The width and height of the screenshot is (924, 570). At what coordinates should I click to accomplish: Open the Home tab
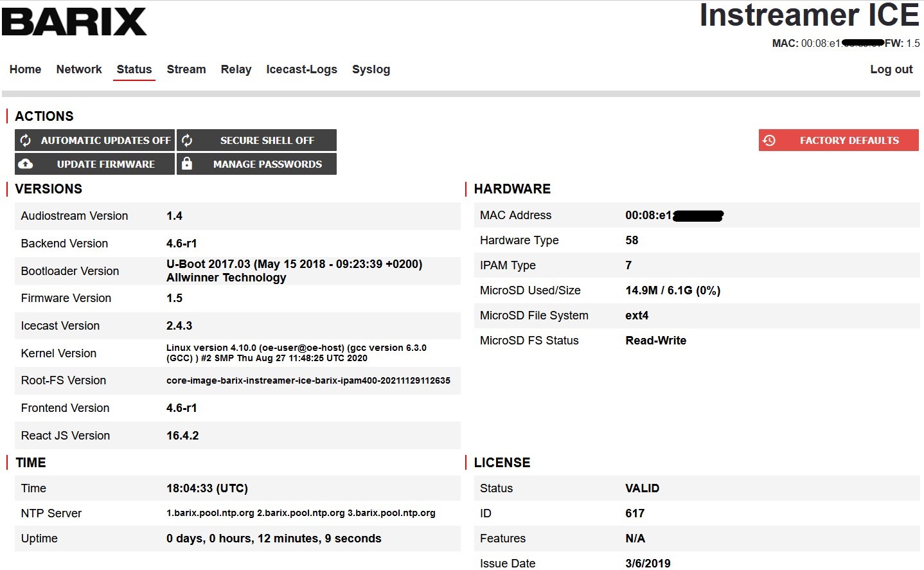coord(25,69)
